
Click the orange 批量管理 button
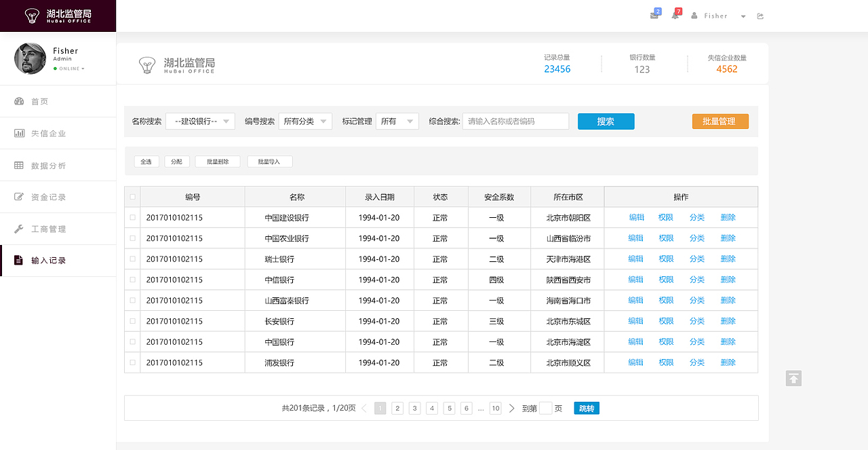[x=720, y=121]
